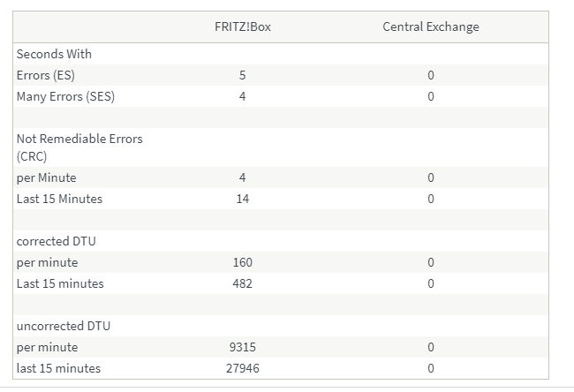Select the Central Exchange column header
The height and width of the screenshot is (392, 574).
[430, 26]
